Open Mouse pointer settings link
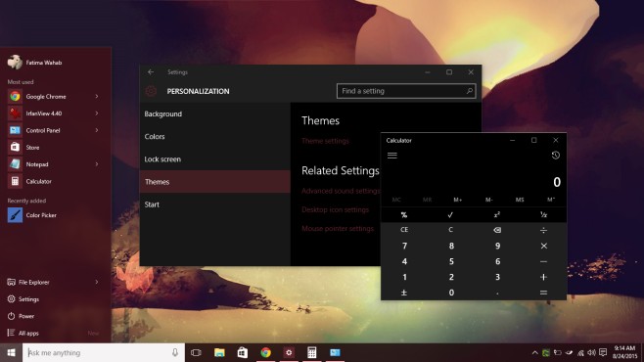The height and width of the screenshot is (362, 644). point(338,228)
